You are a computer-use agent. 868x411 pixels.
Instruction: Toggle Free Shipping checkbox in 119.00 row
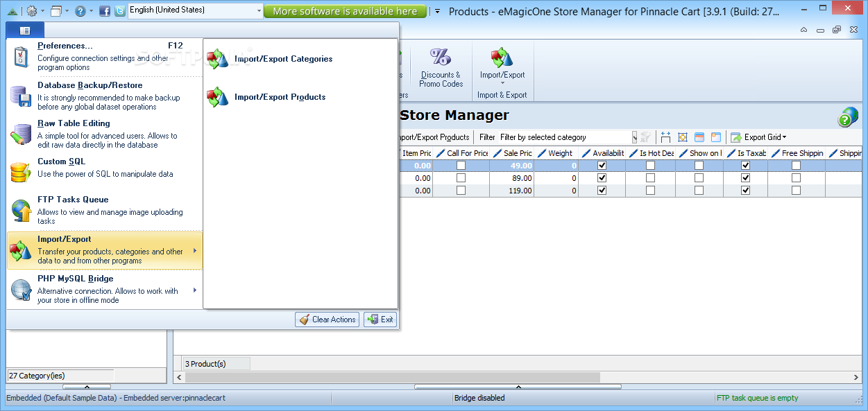pyautogui.click(x=796, y=190)
